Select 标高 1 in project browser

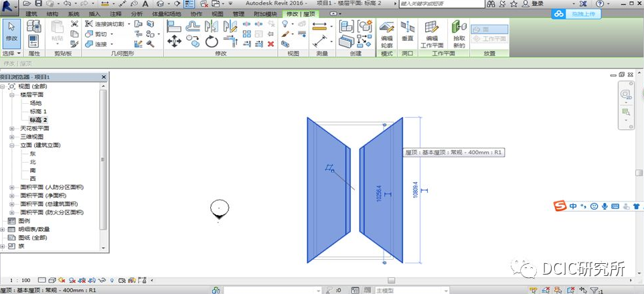pos(38,112)
